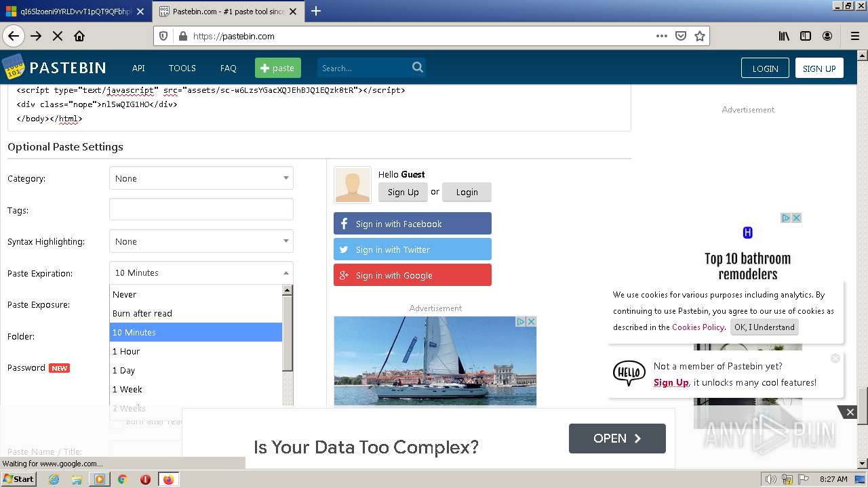This screenshot has height=488, width=868.
Task: Click Sign Up beside guest avatar
Action: click(403, 192)
